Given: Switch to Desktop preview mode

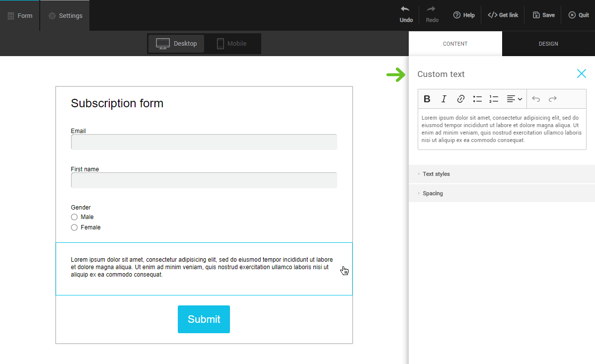Looking at the screenshot, I should 177,44.
